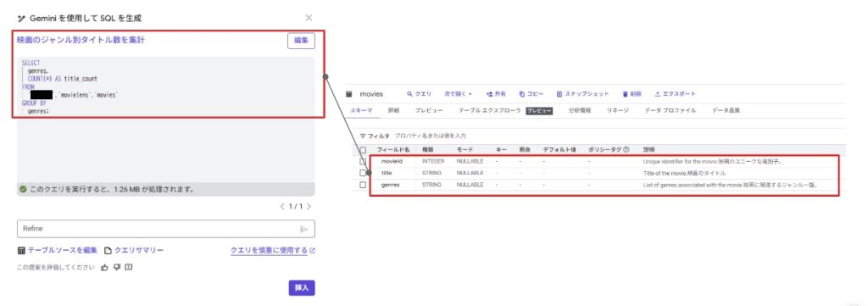Open the リネージ tab

pos(618,111)
